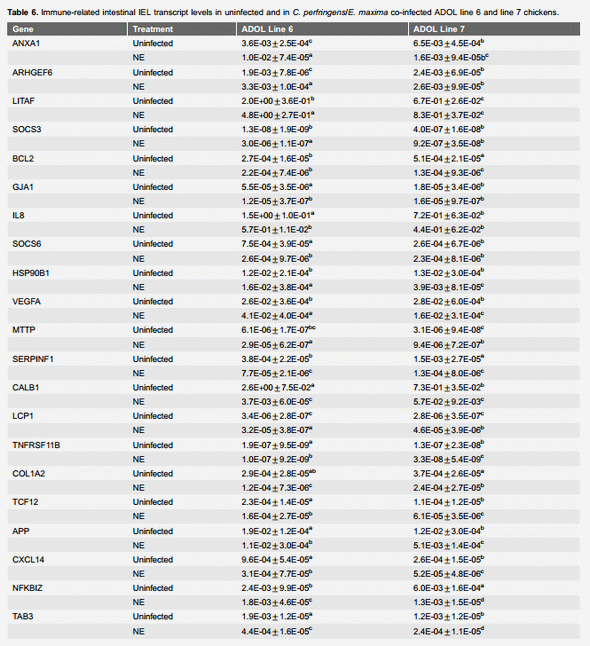Click the CXCL14 gene label
Screen dimensions: 590x646
[x=28, y=560]
